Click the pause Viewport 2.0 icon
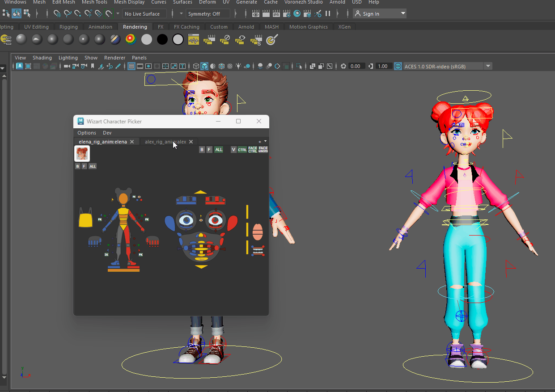 [x=328, y=14]
